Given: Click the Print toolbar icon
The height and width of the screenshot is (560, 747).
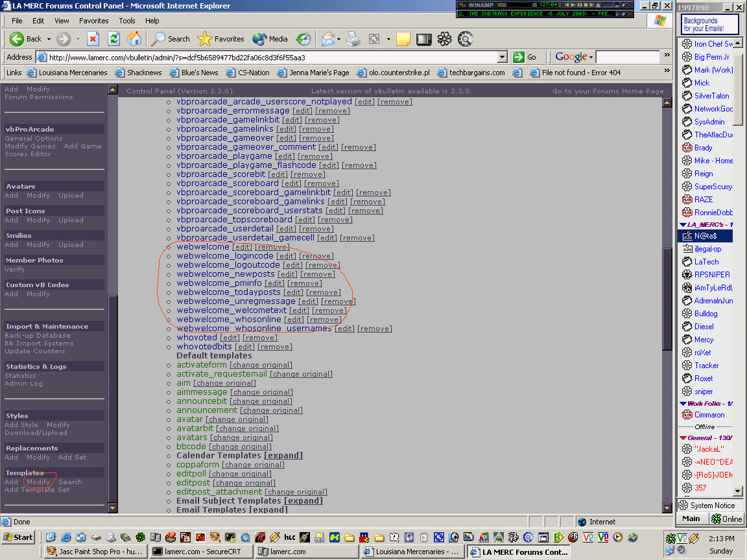Looking at the screenshot, I should tap(353, 39).
